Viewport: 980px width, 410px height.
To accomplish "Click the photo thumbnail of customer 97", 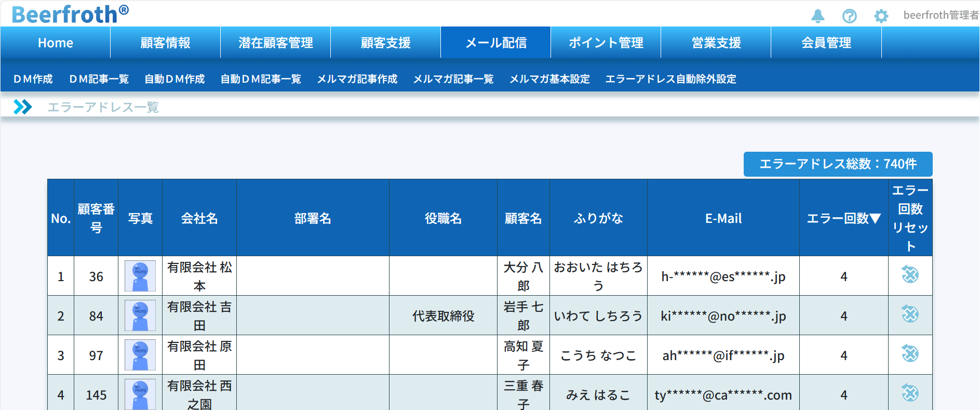I will pos(140,355).
